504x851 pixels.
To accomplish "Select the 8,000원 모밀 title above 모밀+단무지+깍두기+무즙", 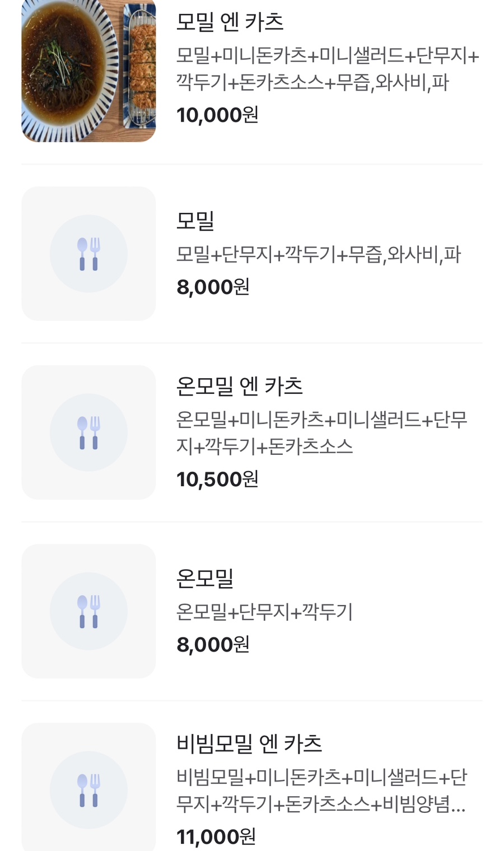I will [x=195, y=221].
